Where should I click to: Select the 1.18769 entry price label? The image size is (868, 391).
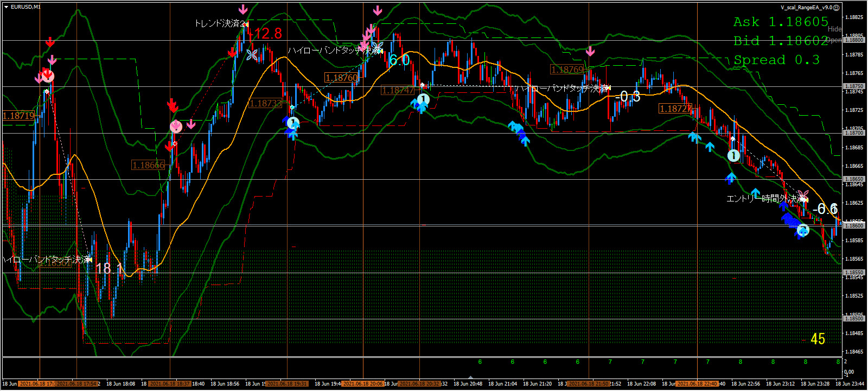coord(567,70)
